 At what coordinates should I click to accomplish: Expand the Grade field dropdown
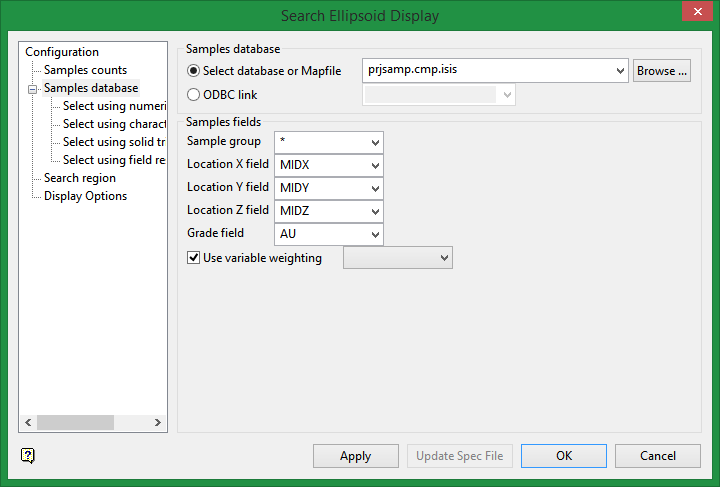(x=374, y=234)
